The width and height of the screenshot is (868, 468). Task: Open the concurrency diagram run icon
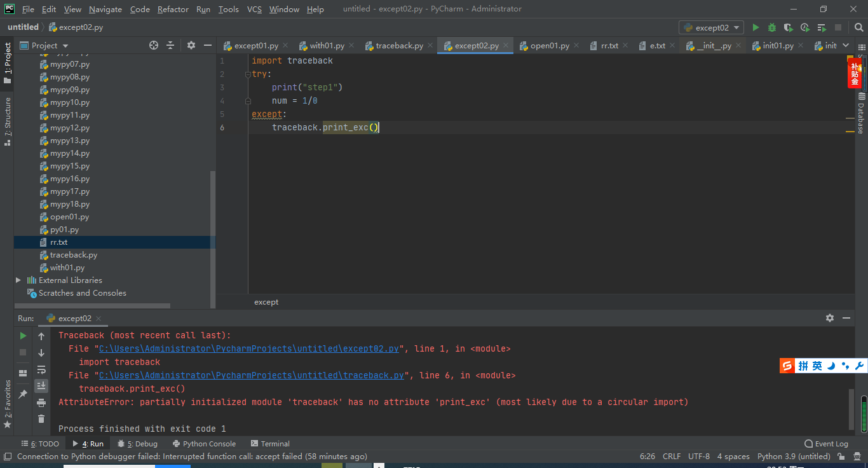[x=822, y=27]
